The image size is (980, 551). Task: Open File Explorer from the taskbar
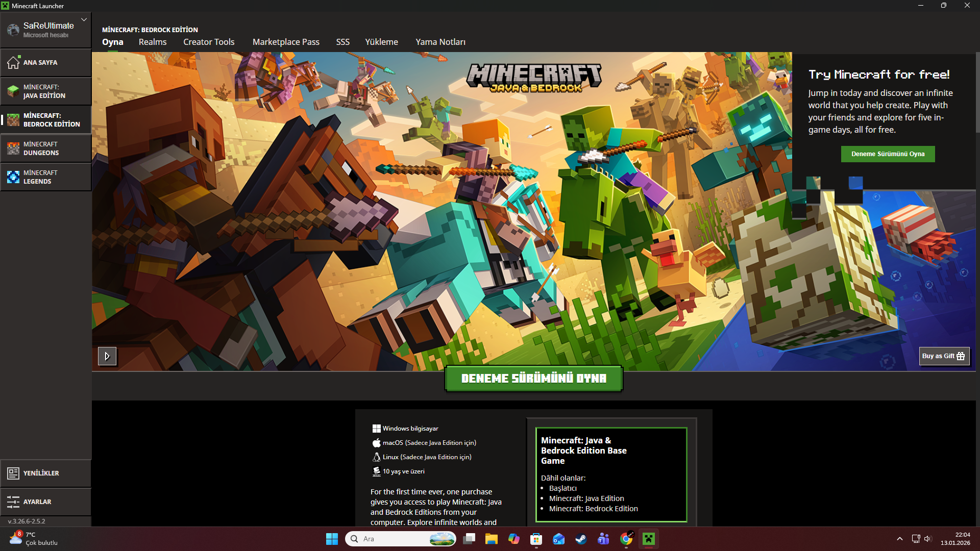[x=492, y=539]
